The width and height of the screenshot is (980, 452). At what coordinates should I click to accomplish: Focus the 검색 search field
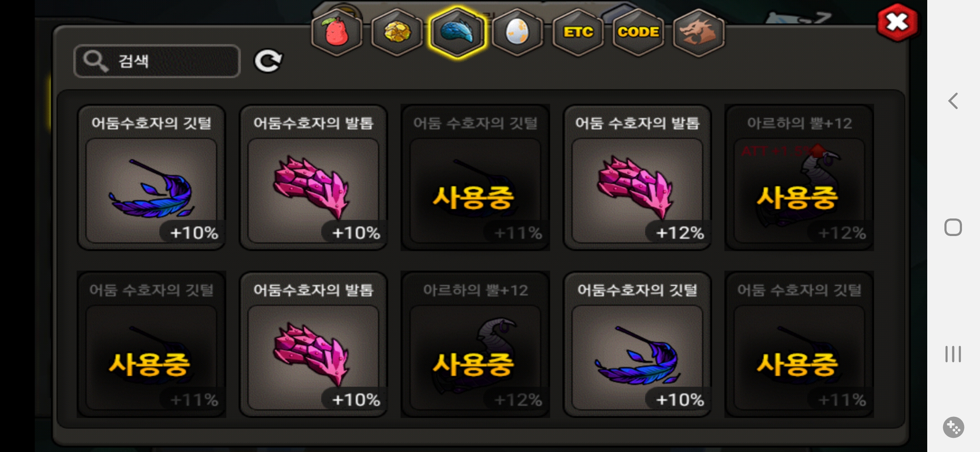click(157, 61)
